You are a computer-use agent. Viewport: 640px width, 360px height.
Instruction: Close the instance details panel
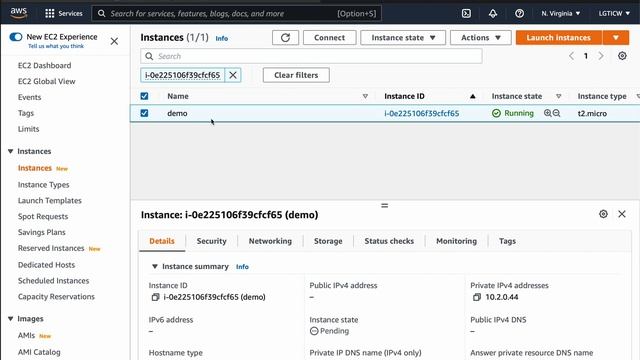[622, 214]
